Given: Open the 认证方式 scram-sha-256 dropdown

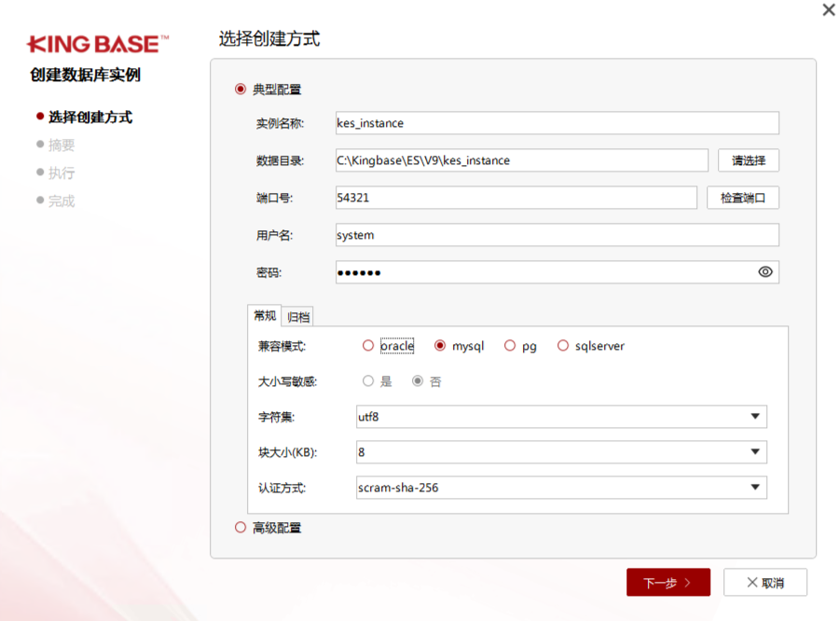Looking at the screenshot, I should tap(561, 487).
